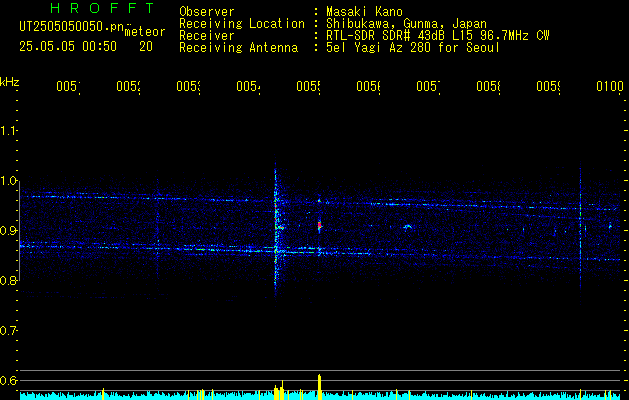Click '5el Yagi Az 280 for Seoul' text

(x=413, y=48)
